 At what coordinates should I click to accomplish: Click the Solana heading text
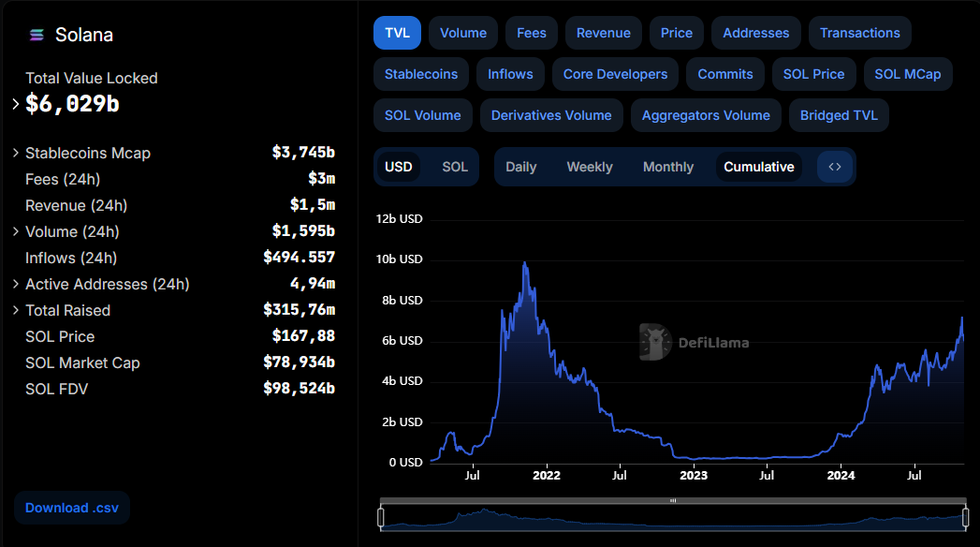click(x=83, y=35)
